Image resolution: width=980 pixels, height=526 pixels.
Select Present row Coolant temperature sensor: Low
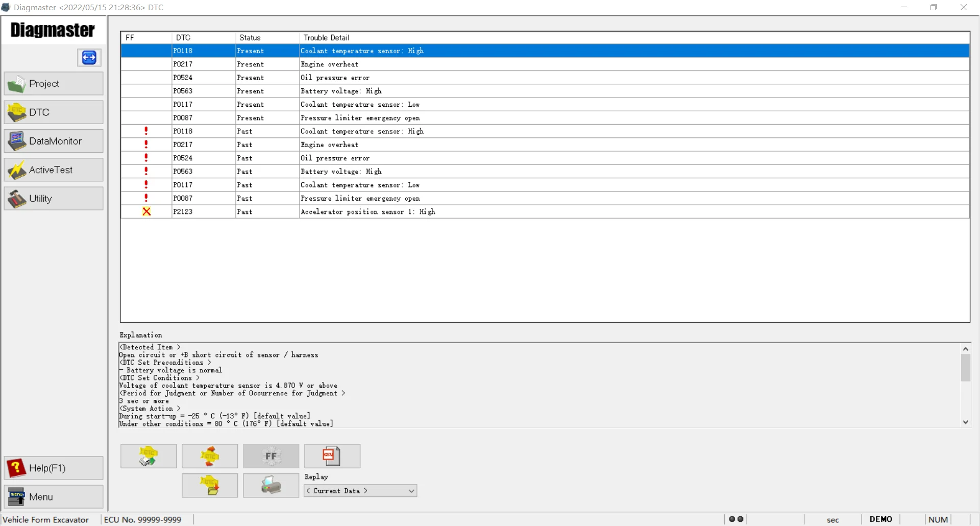click(545, 104)
